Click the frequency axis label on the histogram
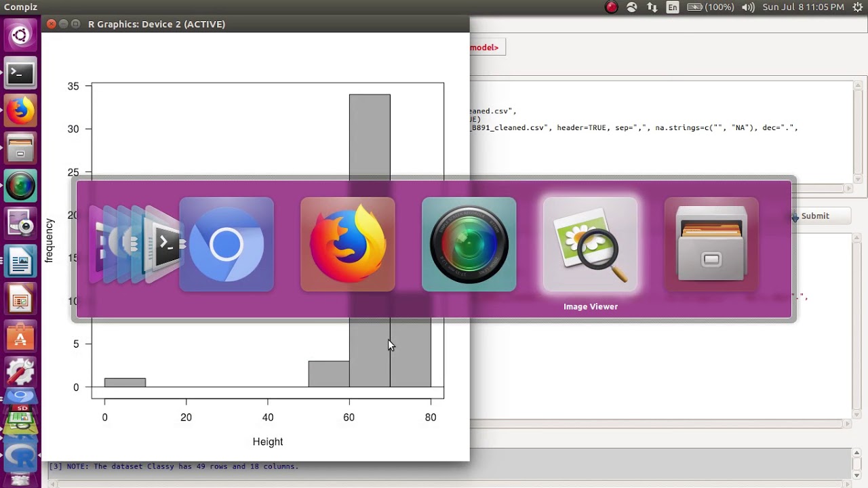Screen dimensions: 868x488 coord(49,241)
